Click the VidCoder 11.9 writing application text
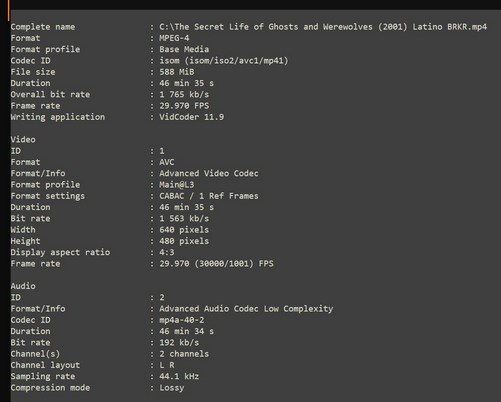Viewport: 501px width, 402px height. (192, 117)
